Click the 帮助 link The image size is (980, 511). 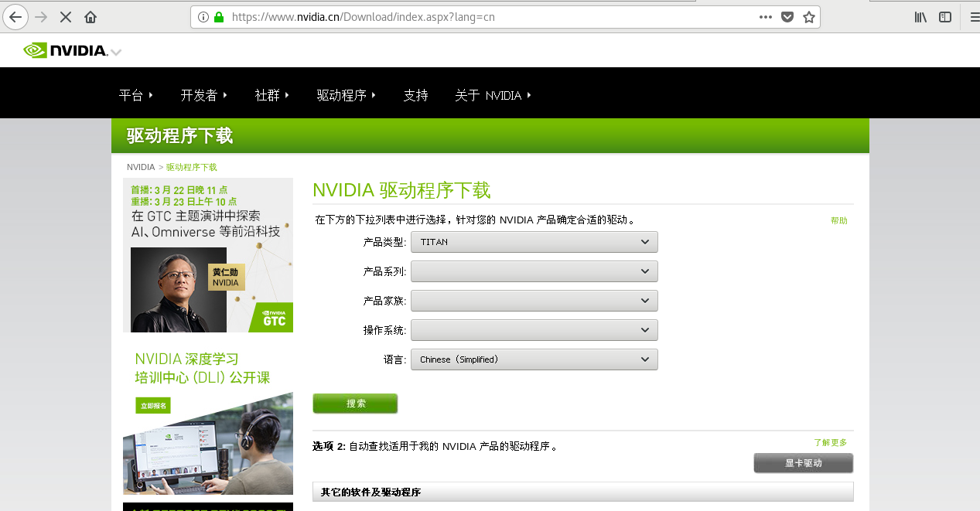pyautogui.click(x=838, y=220)
